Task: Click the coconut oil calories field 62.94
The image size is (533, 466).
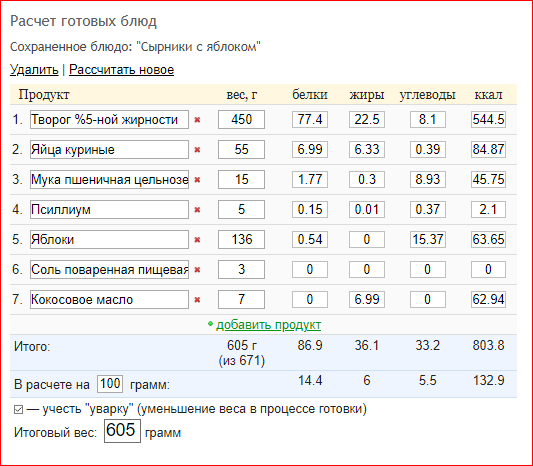Action: 488,299
